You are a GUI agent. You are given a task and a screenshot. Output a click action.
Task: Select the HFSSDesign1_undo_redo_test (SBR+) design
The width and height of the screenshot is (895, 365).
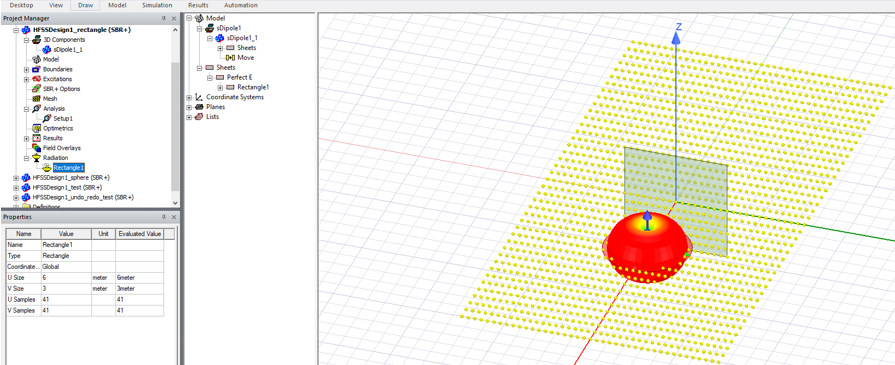(83, 197)
